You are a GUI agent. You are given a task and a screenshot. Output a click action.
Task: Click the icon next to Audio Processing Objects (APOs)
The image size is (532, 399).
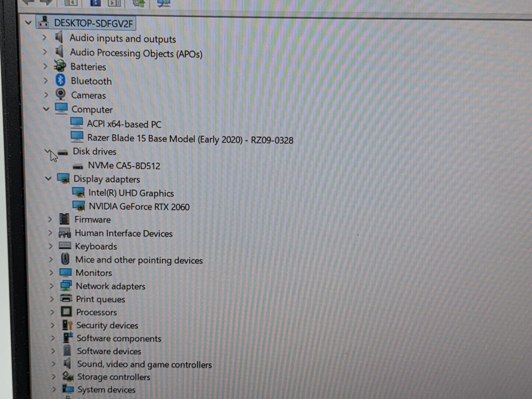coord(59,51)
